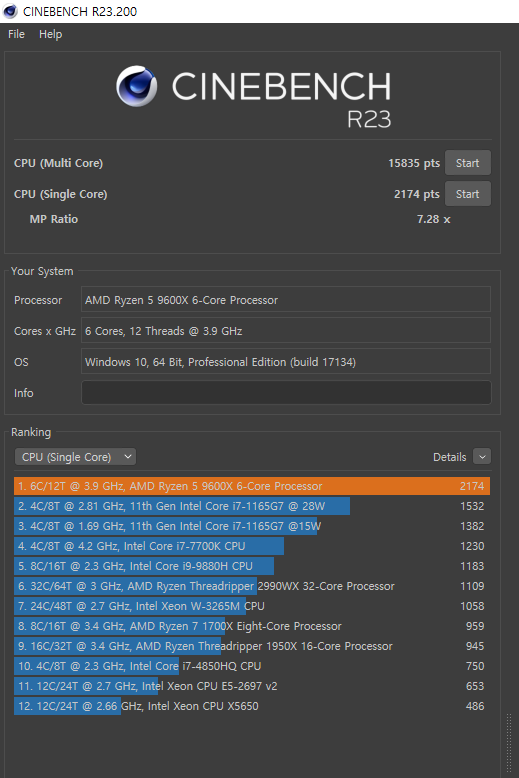
Task: Select ranking row 9 Threadripper 1950X
Action: point(252,646)
